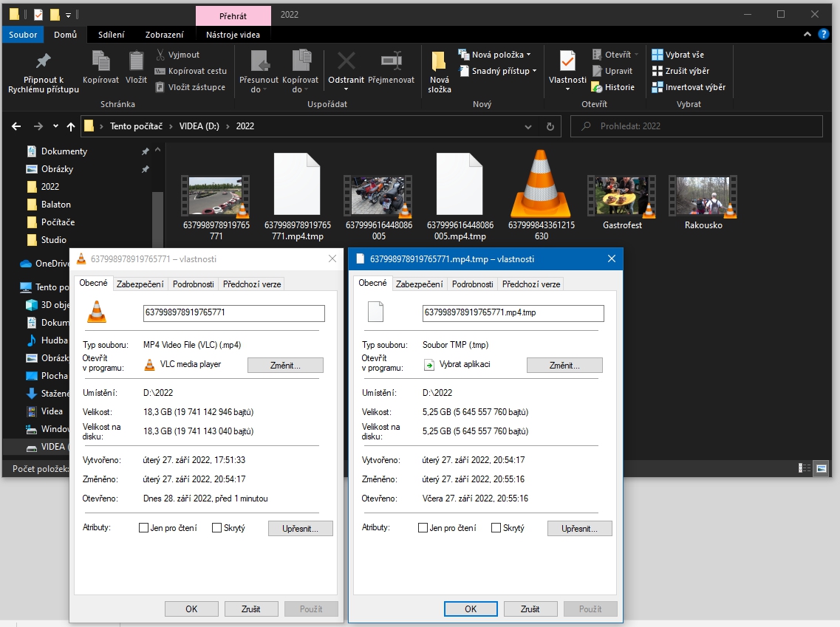The height and width of the screenshot is (627, 840).
Task: Click the Kopírovat (Copy) ribbon icon
Action: pyautogui.click(x=101, y=61)
